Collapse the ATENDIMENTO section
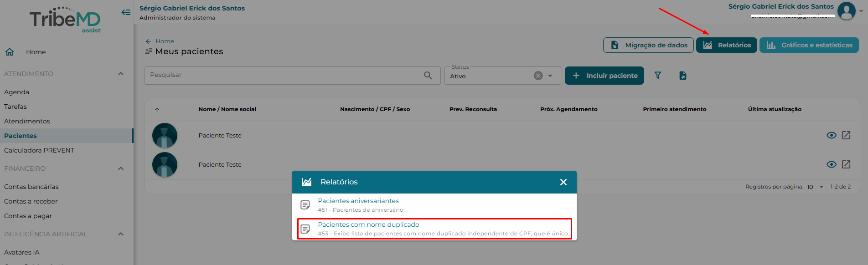Image resolution: width=868 pixels, height=265 pixels. coord(121,74)
